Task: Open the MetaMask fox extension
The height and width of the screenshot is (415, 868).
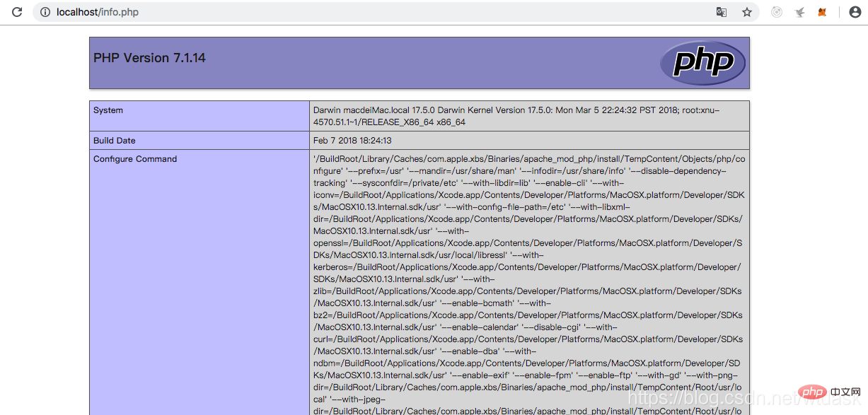Action: [x=822, y=12]
